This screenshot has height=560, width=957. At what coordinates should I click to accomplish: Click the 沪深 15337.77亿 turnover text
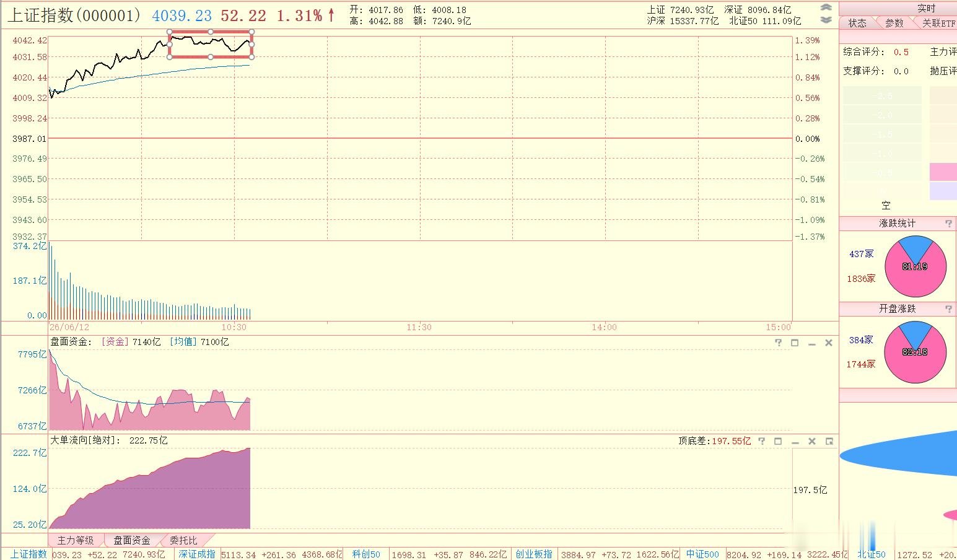tap(683, 21)
